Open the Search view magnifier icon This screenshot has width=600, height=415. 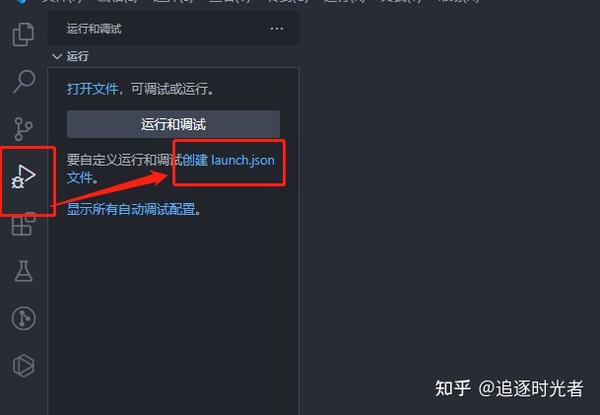pyautogui.click(x=24, y=81)
